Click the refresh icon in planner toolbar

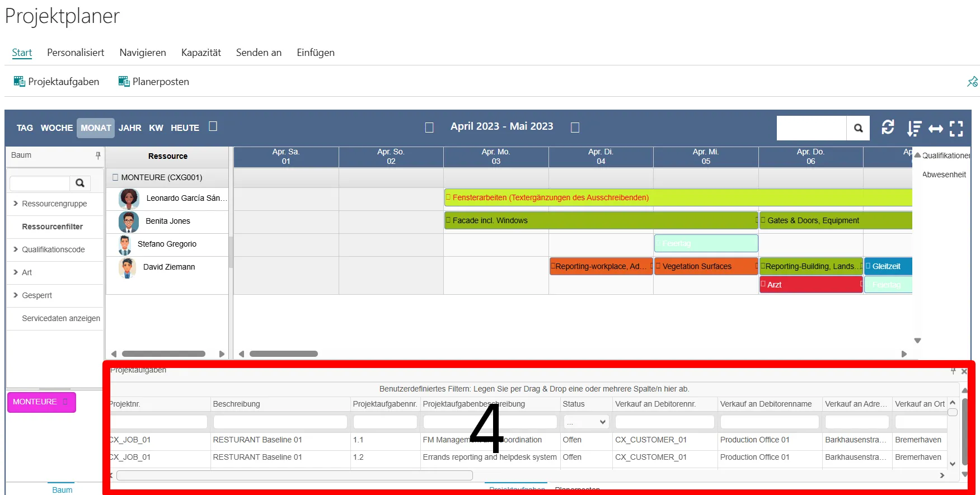click(x=888, y=128)
